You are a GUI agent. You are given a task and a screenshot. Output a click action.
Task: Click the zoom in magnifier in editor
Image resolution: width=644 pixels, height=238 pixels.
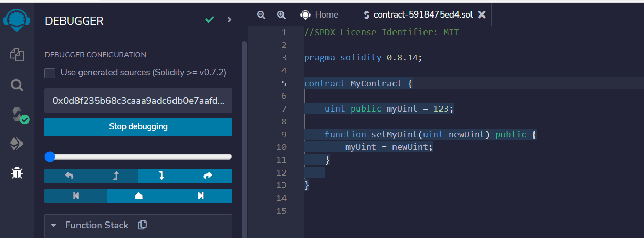click(x=281, y=15)
